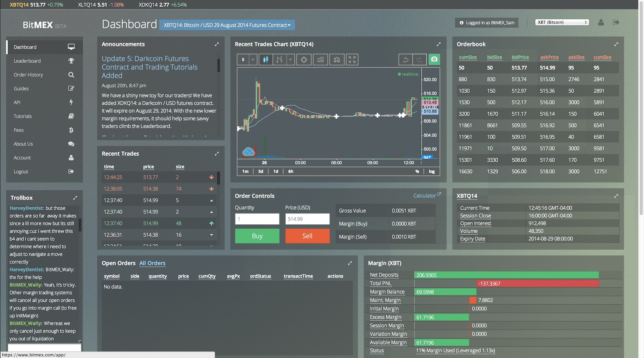The image size is (644, 358).
Task: Expand the Orderbook panel
Action: [x=616, y=44]
